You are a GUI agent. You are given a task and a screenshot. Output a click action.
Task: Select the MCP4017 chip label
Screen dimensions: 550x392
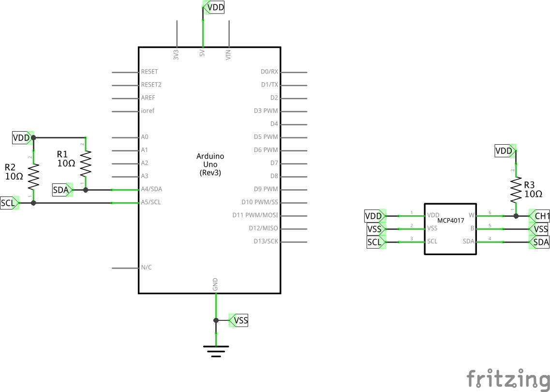click(451, 221)
